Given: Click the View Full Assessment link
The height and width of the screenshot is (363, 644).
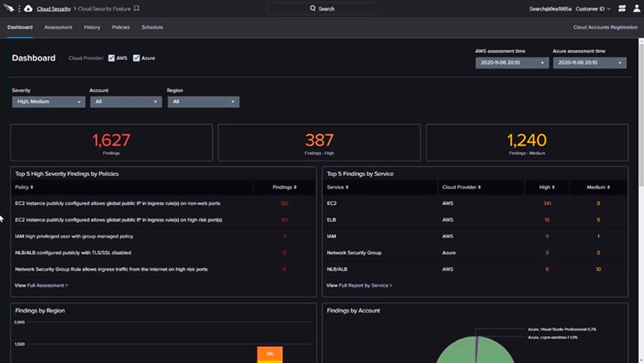Looking at the screenshot, I should coord(41,285).
